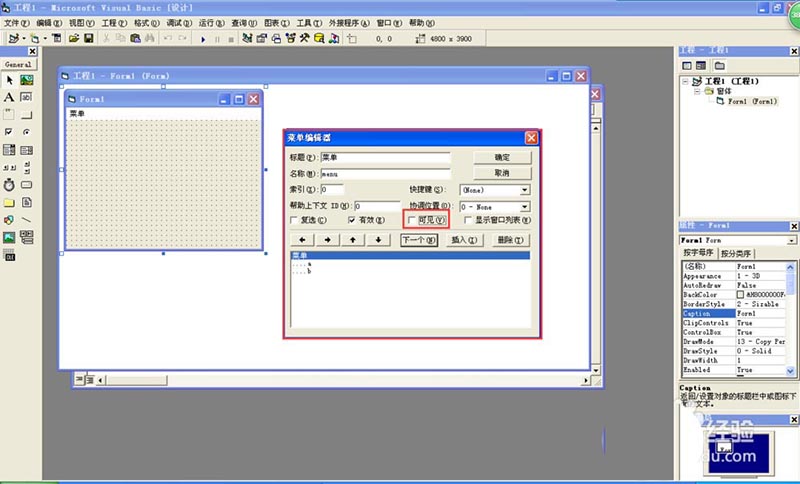Open the 工具(T) menu
The width and height of the screenshot is (800, 484).
click(x=309, y=23)
